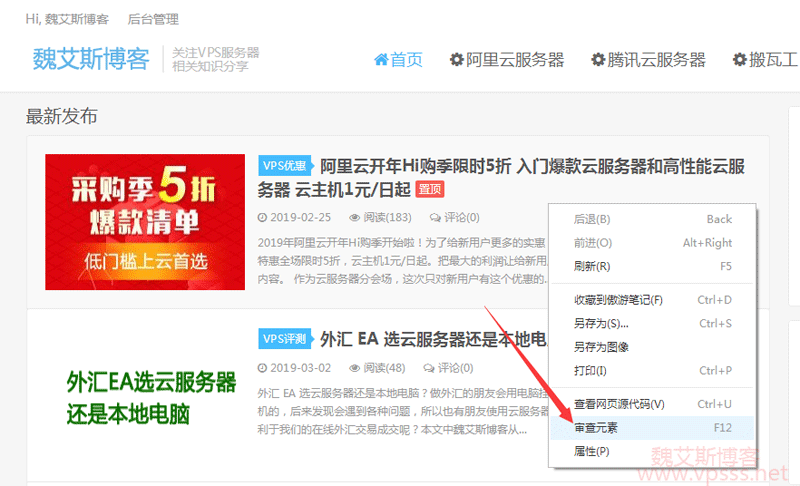800x486 pixels.
Task: Click the comment bubble icon beside first 评论(0)
Action: pyautogui.click(x=435, y=218)
